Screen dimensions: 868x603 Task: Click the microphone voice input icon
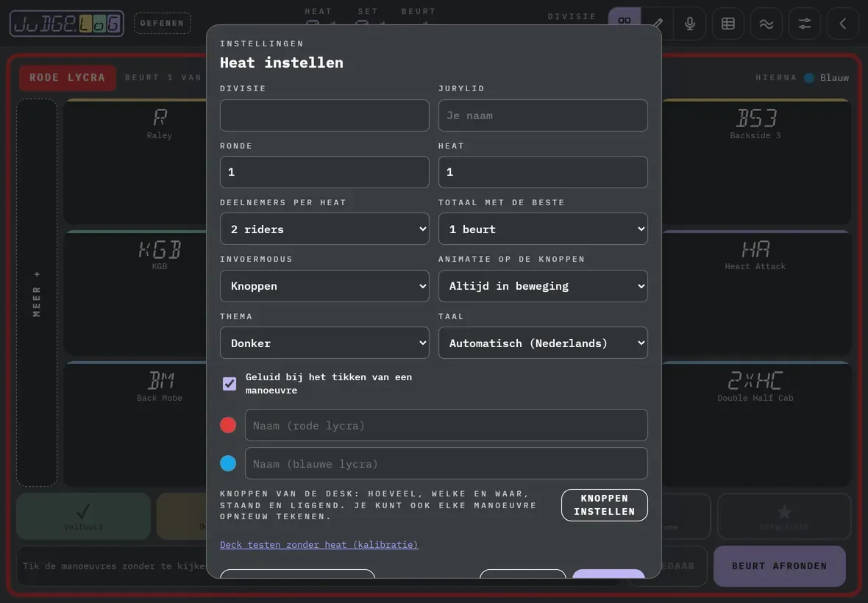(x=690, y=24)
